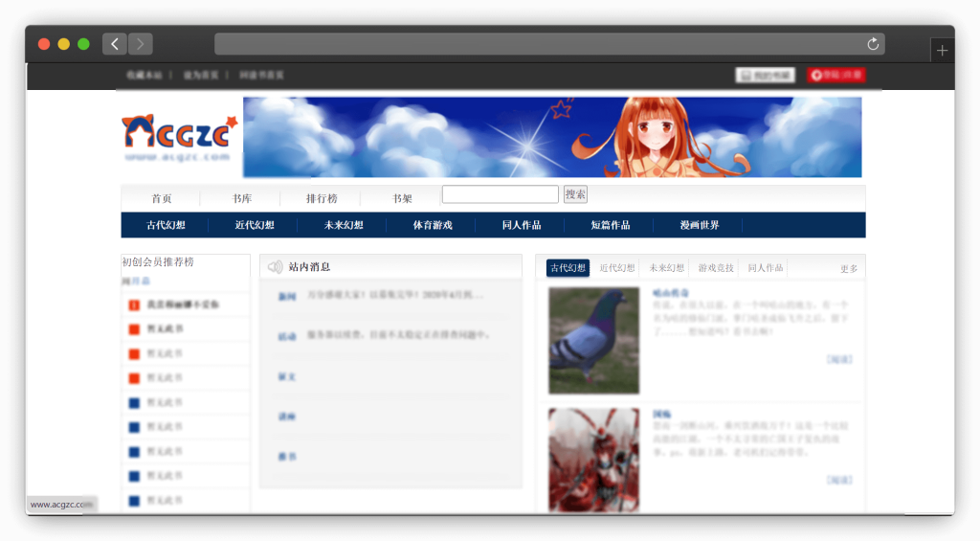The image size is (980, 541).
Task: Select 体育游戏 in the blue category bar
Action: pyautogui.click(x=433, y=225)
